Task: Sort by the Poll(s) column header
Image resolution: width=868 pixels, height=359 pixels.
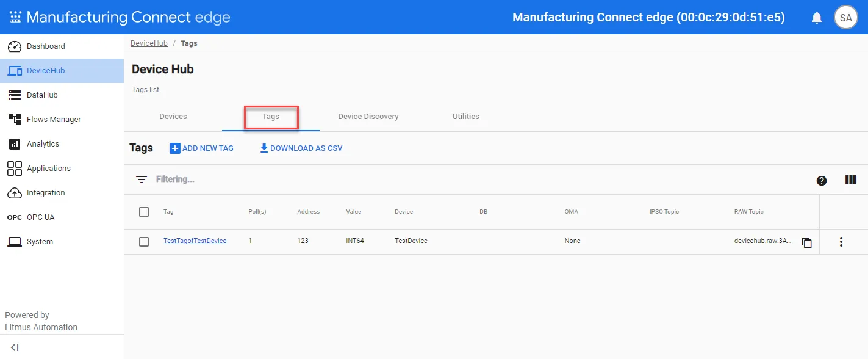Action: [x=257, y=212]
